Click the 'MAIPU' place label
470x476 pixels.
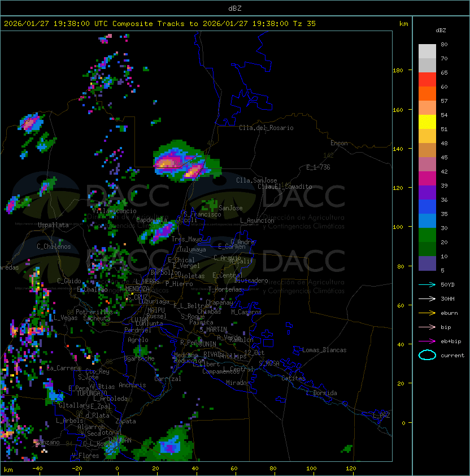click(156, 310)
